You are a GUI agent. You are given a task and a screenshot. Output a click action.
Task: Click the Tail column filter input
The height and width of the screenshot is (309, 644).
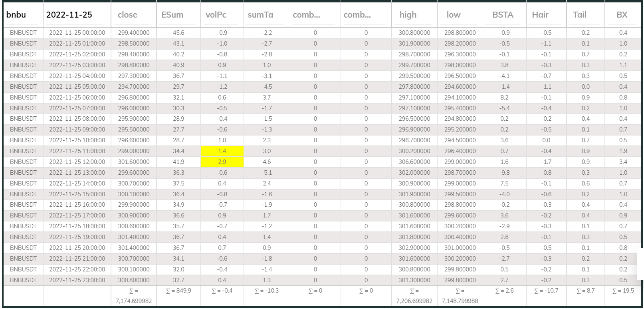coord(585,15)
